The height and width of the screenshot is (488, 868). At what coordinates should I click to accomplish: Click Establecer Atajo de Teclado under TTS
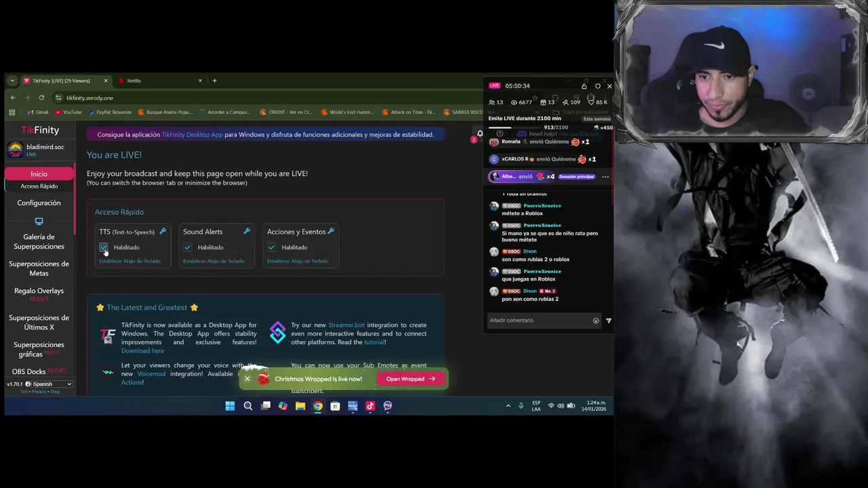(x=130, y=261)
